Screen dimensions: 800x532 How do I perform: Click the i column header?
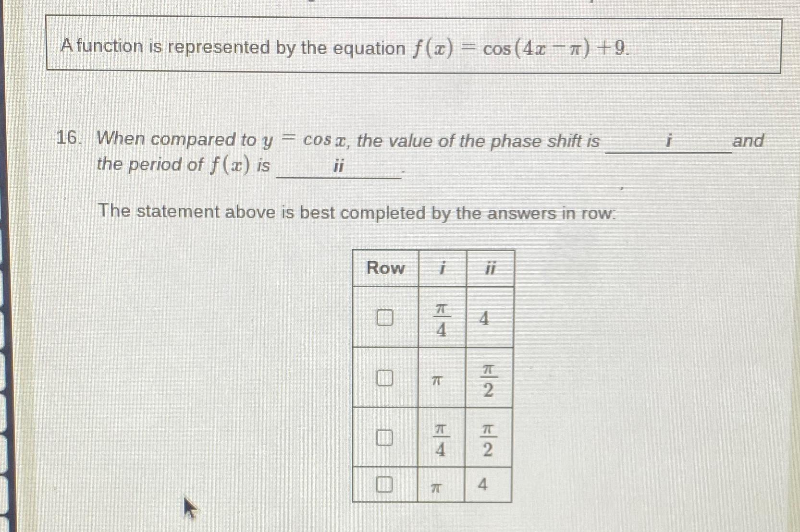(442, 269)
